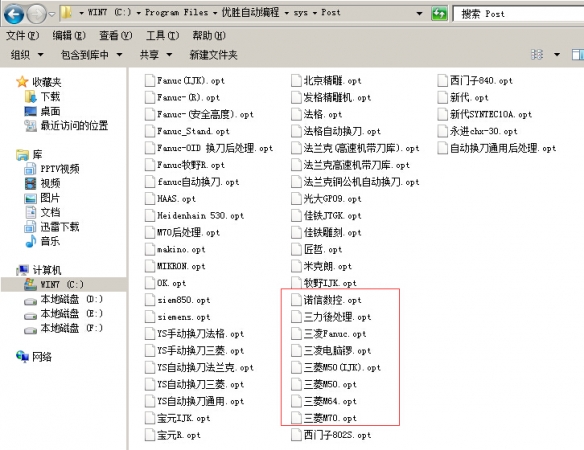This screenshot has height=450, width=584.
Task: Open the 工具(T) menu
Action: click(162, 35)
